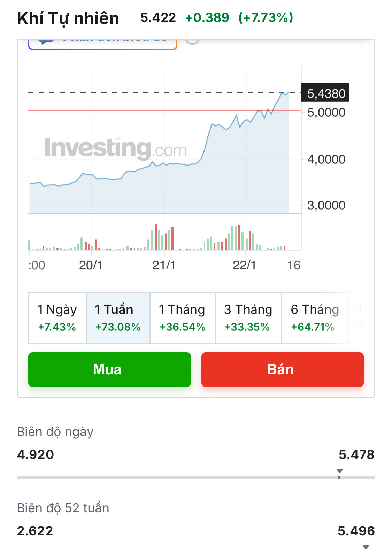Tap the 22/1 date label on the chart axis

coord(244,265)
